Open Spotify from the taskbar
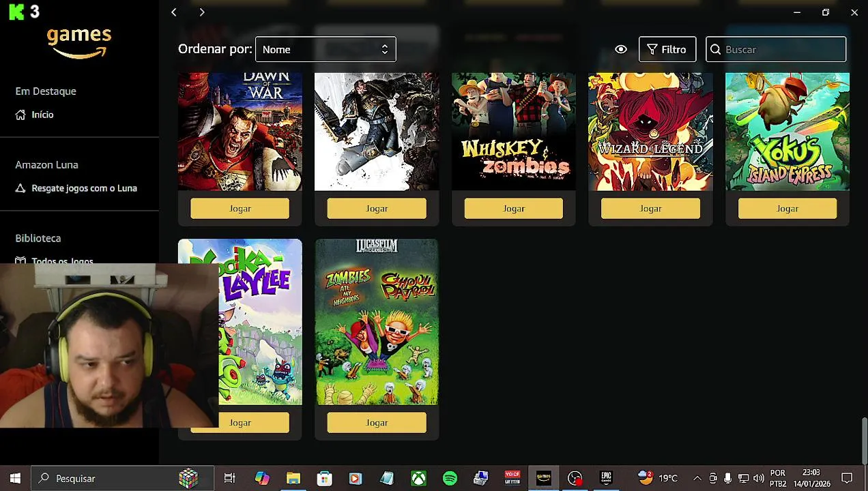The width and height of the screenshot is (868, 491). tap(450, 478)
